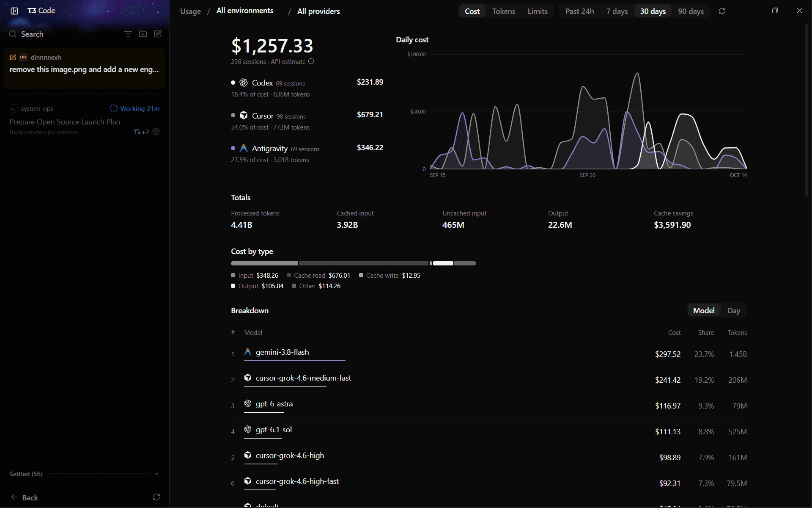The width and height of the screenshot is (812, 508).
Task: Start a new thread with the compose icon
Action: click(x=158, y=34)
